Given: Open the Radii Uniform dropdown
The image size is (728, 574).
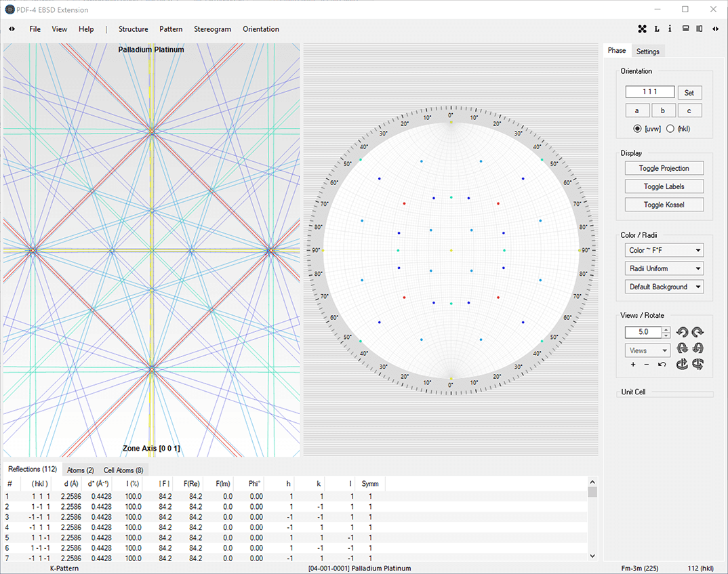Looking at the screenshot, I should pyautogui.click(x=664, y=268).
